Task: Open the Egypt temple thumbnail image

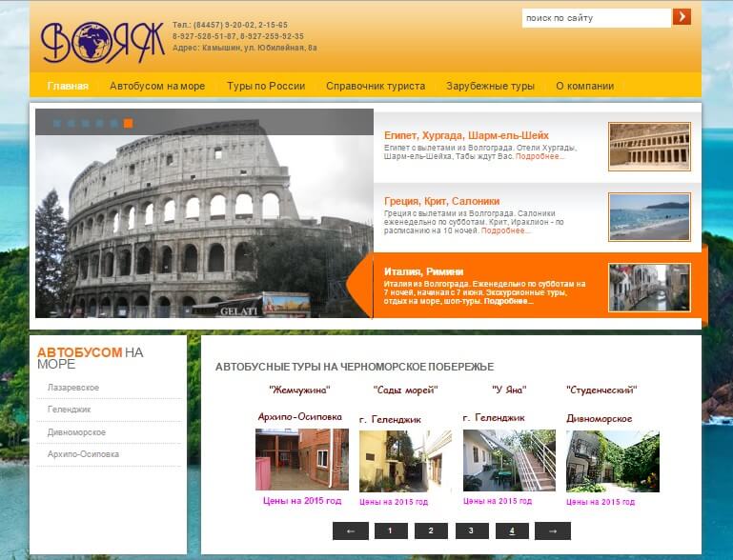Action: click(649, 147)
